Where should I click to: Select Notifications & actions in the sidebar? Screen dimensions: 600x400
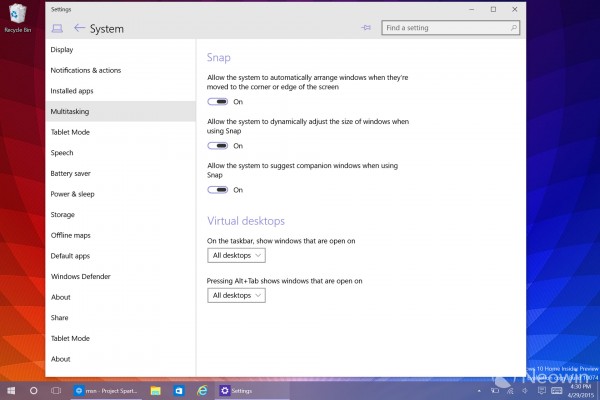coord(86,70)
